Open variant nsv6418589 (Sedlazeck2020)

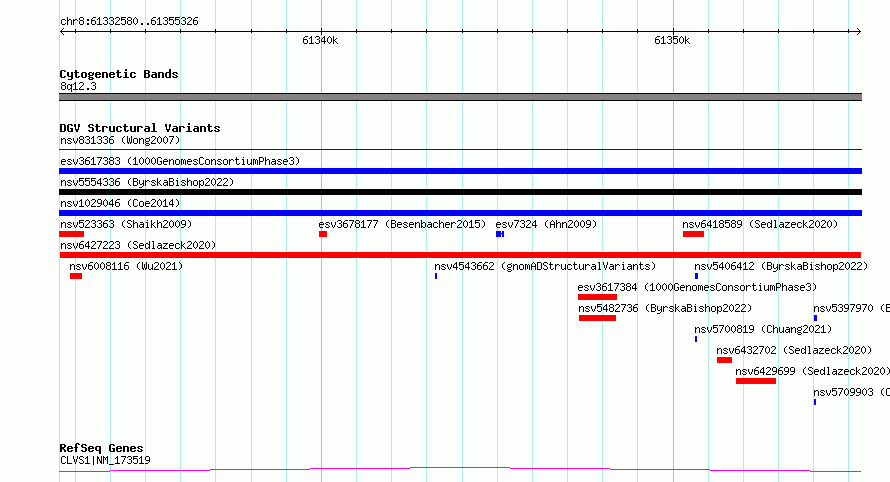[760, 224]
